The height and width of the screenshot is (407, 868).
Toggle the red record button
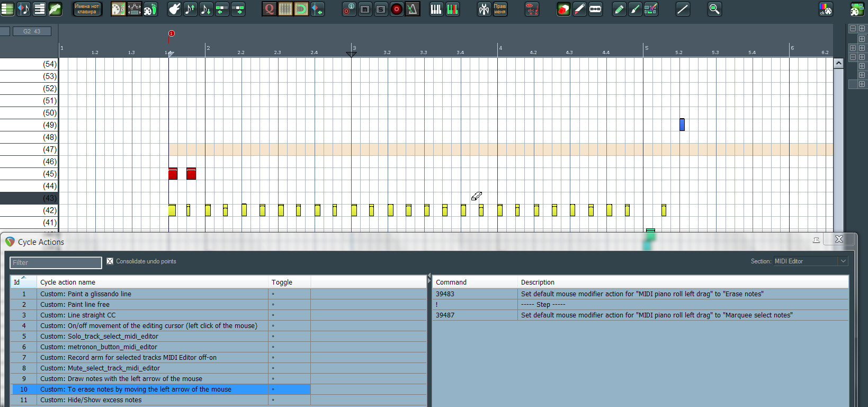[397, 9]
